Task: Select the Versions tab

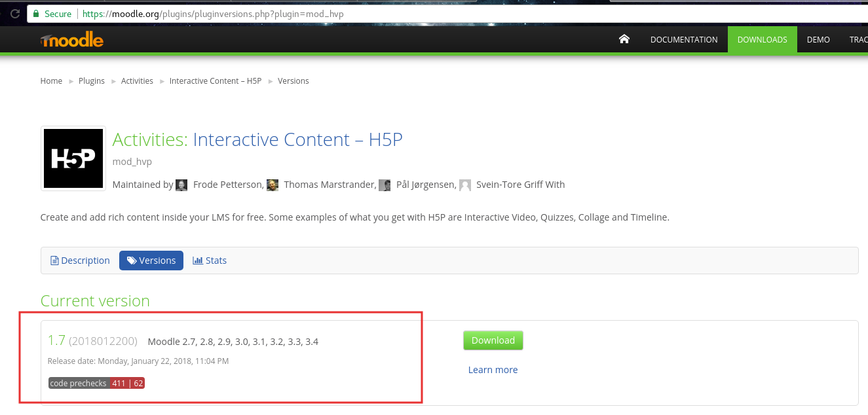Action: pyautogui.click(x=151, y=261)
